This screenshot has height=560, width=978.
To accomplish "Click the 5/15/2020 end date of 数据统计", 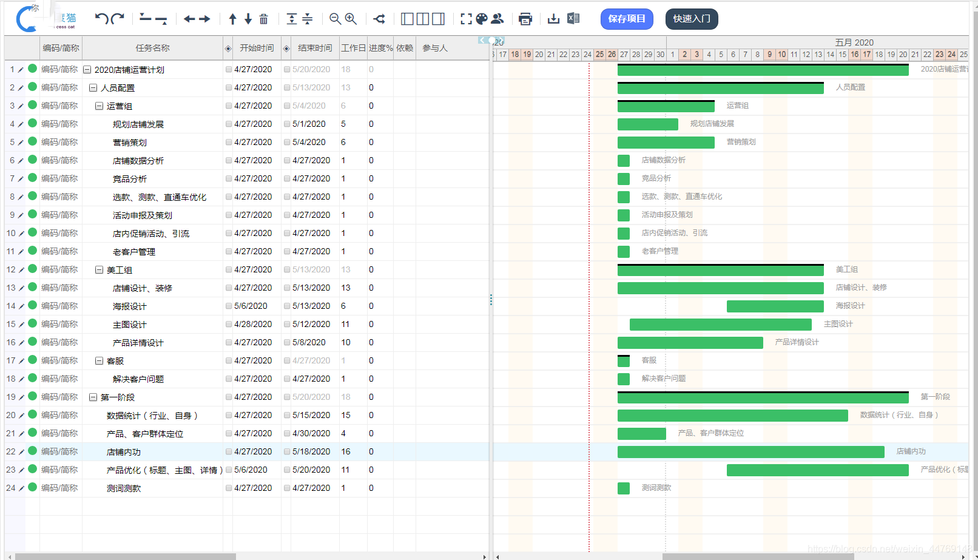I will (311, 416).
